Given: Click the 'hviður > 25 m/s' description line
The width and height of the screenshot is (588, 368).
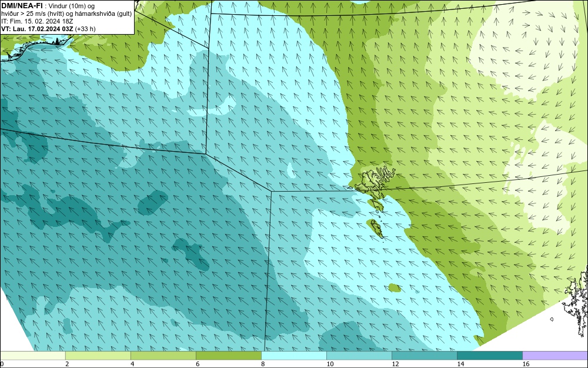Looking at the screenshot, I should click(66, 14).
